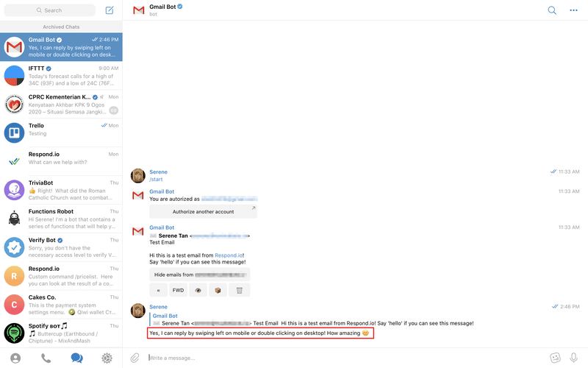Click the FWD email button
The width and height of the screenshot is (588, 368).
(x=178, y=290)
